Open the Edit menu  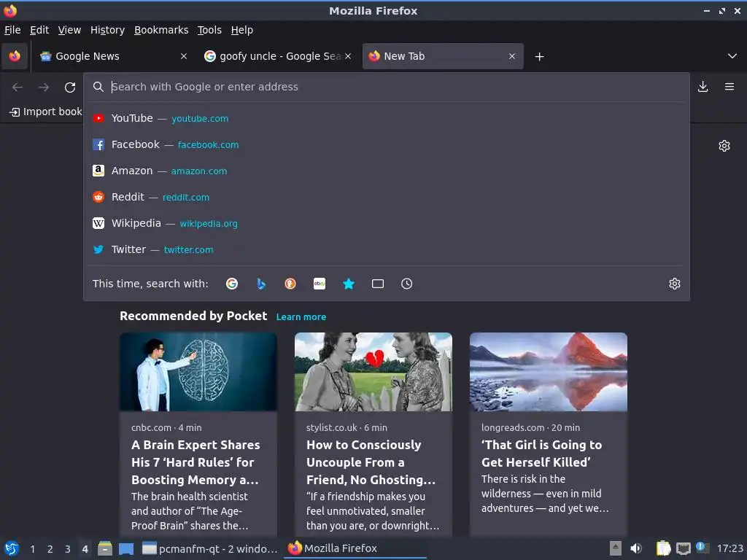(39, 30)
